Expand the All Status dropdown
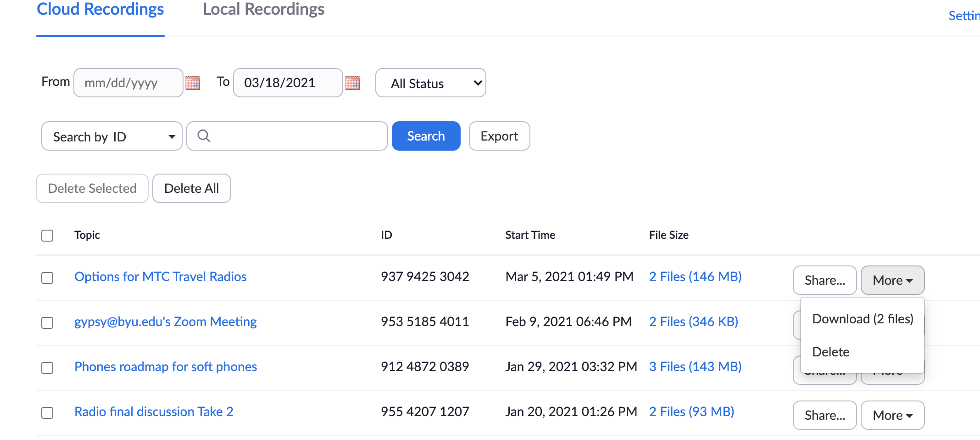Image resolution: width=980 pixels, height=440 pixels. [x=430, y=83]
